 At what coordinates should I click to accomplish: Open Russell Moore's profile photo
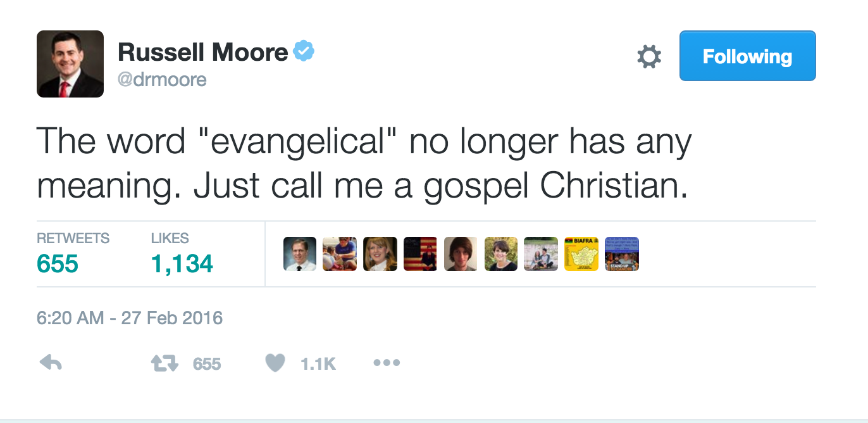tap(70, 64)
